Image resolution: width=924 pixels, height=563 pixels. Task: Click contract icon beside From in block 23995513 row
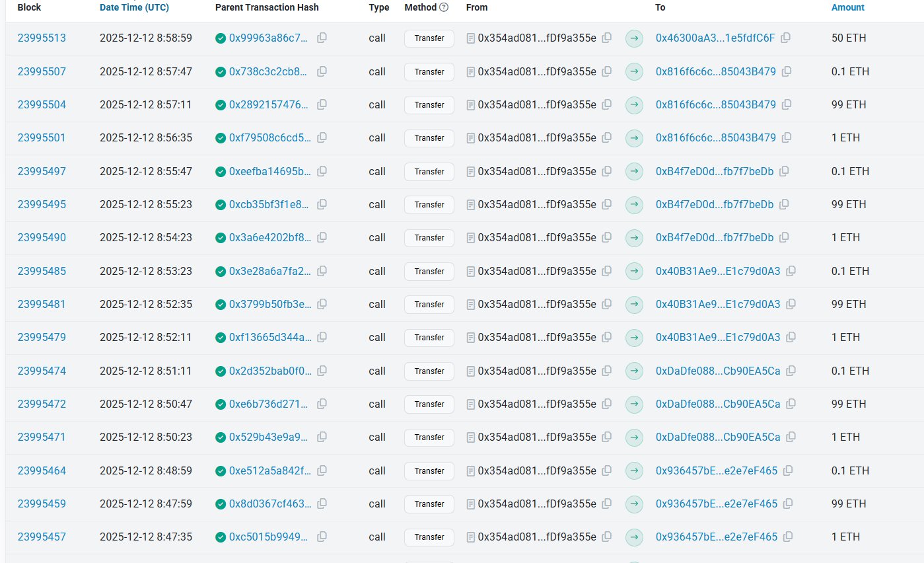coord(470,38)
